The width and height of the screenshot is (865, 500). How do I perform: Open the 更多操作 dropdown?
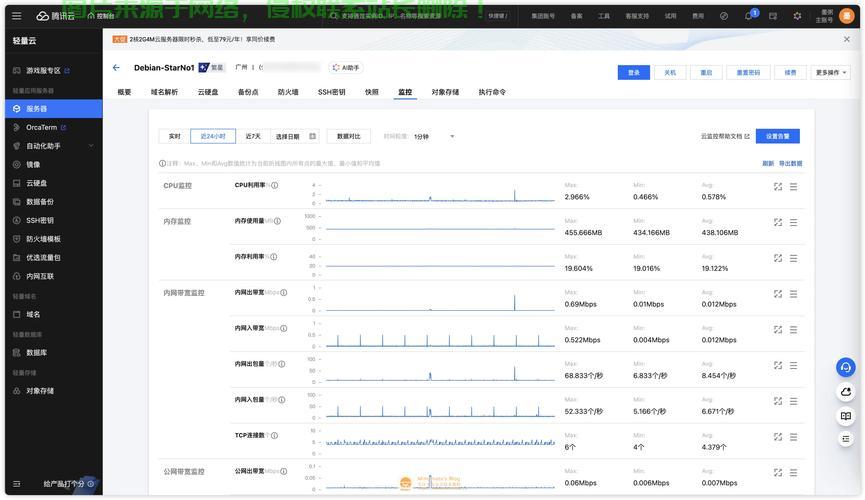[x=830, y=72]
